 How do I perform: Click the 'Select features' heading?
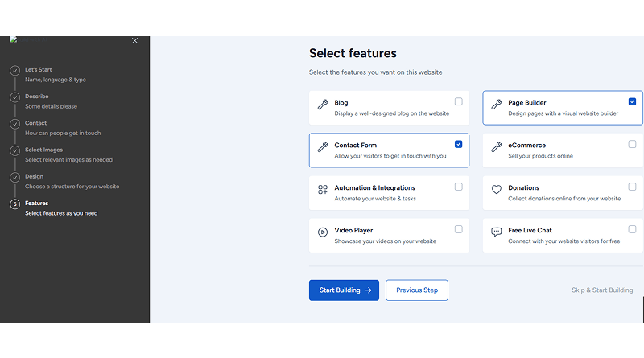coord(353,53)
